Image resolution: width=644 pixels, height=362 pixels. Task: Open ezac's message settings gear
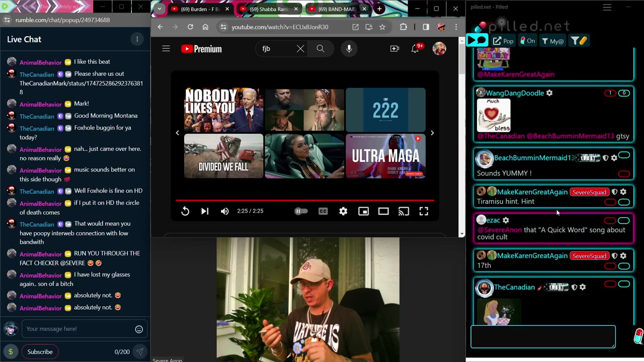(x=506, y=220)
